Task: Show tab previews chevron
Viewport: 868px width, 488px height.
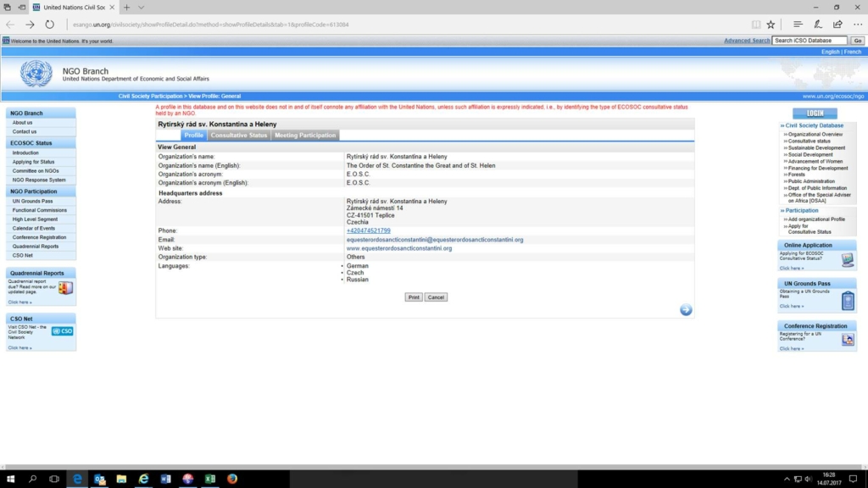Action: point(142,7)
